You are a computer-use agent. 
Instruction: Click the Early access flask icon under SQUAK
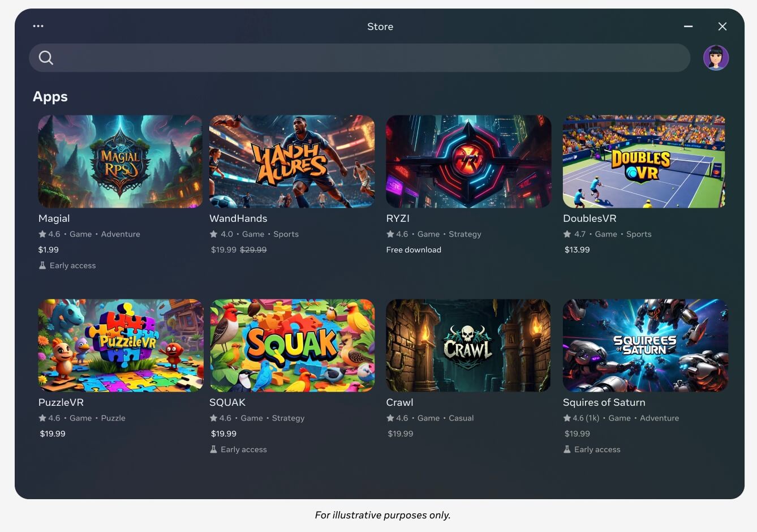(x=214, y=449)
